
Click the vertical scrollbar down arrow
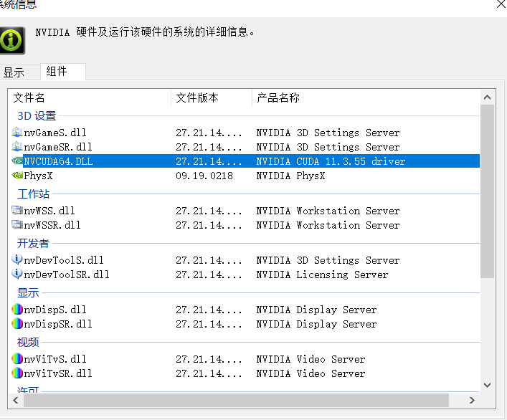(487, 385)
